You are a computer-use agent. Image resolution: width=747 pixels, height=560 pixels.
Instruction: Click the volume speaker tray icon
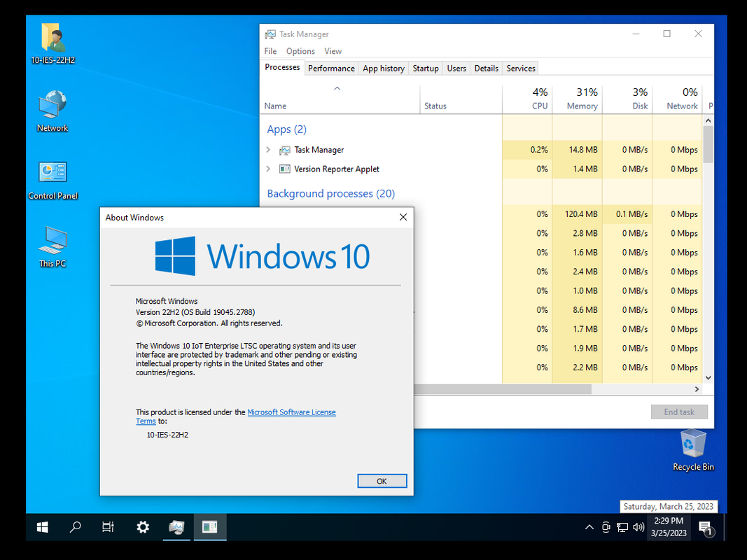(x=638, y=527)
